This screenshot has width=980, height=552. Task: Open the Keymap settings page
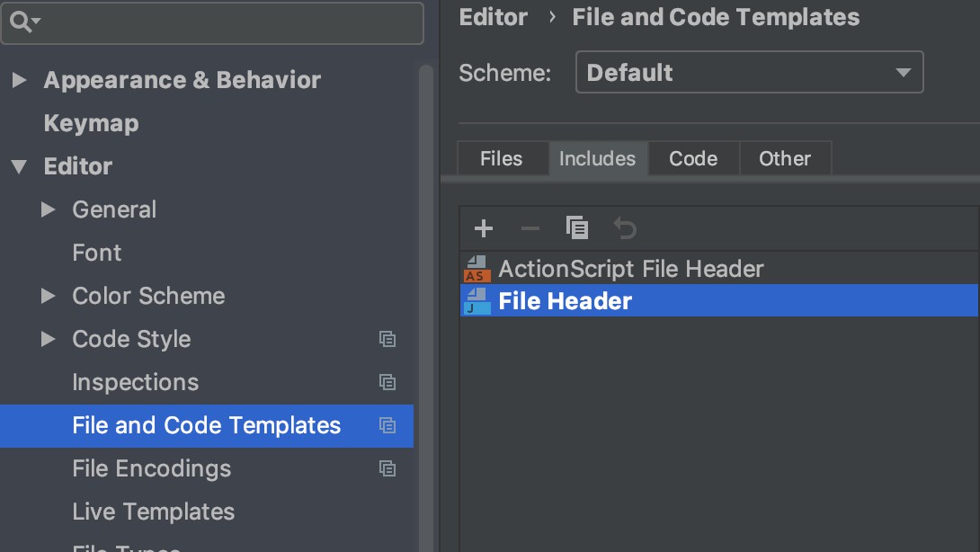[91, 123]
